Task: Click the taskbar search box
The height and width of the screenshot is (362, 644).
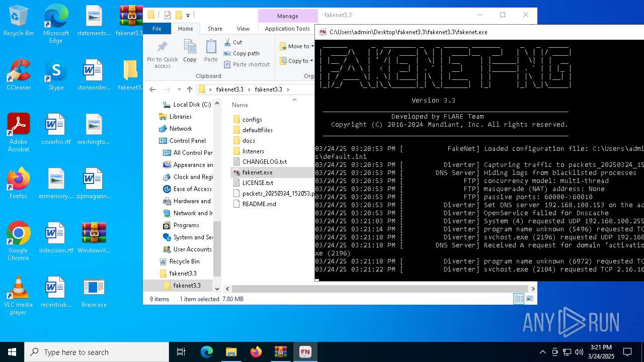Action: pyautogui.click(x=97, y=352)
